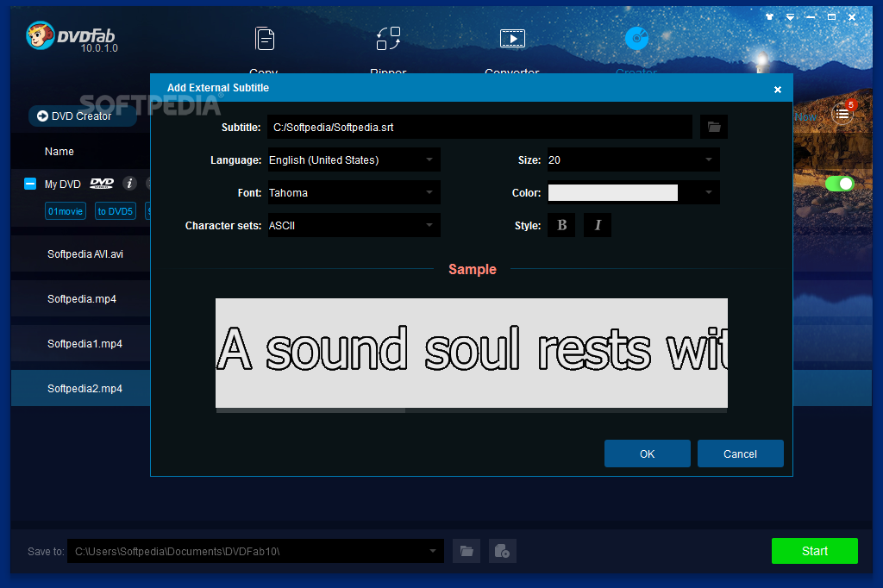Open the title bar dropdown menu icon
Image resolution: width=883 pixels, height=588 pixels.
click(790, 17)
